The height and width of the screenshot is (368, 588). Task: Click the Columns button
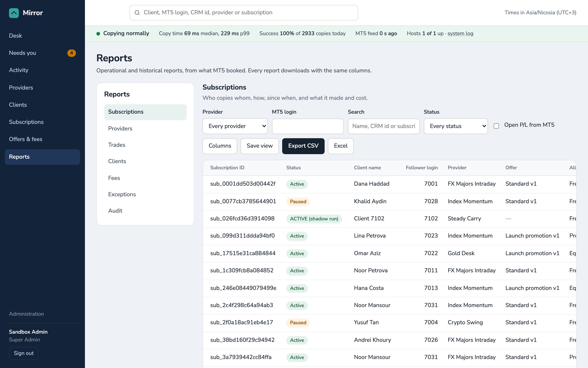(220, 146)
